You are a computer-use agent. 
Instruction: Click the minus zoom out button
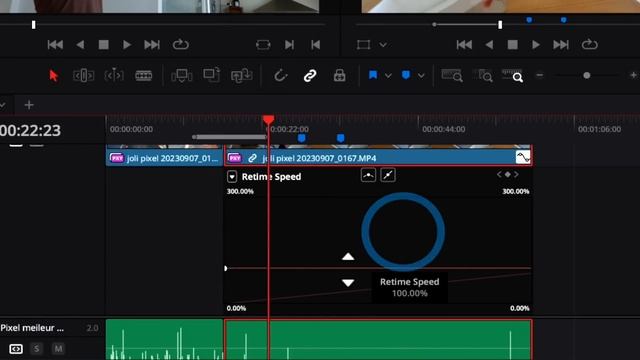pyautogui.click(x=540, y=76)
